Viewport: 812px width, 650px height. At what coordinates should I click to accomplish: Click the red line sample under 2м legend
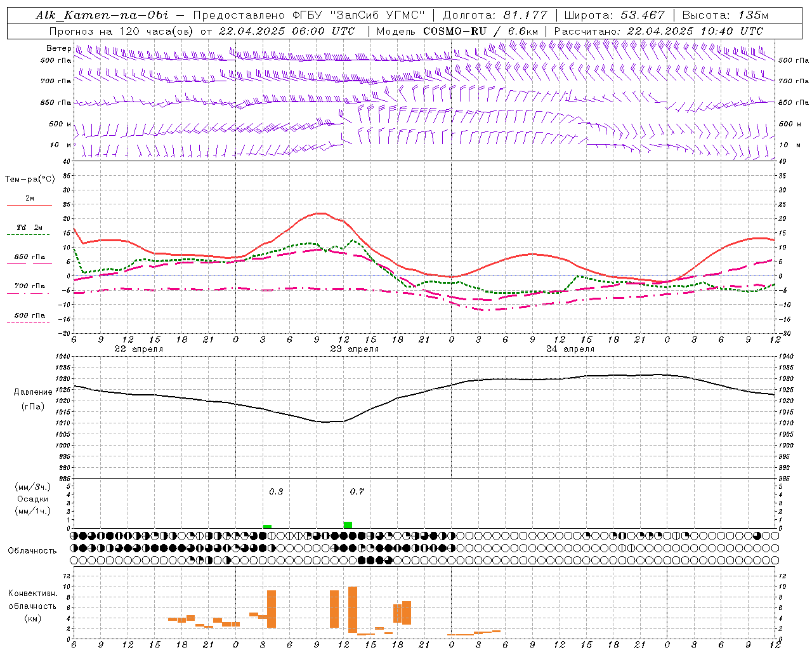pyautogui.click(x=29, y=206)
